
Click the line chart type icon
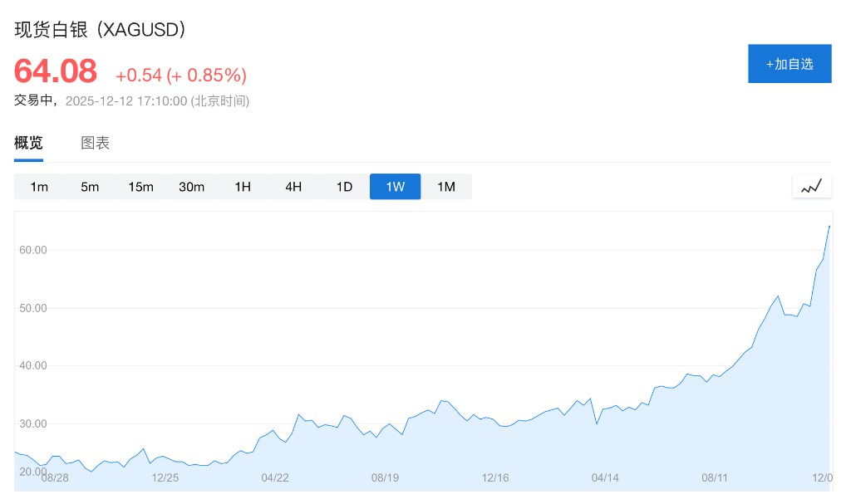[x=811, y=187]
